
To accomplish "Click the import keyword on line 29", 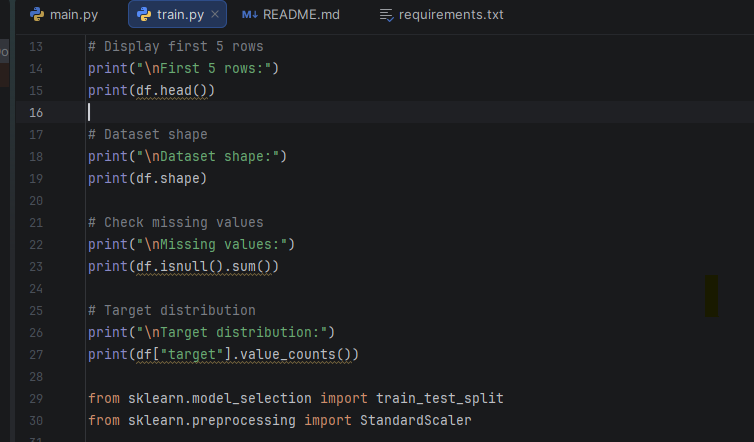I will [x=344, y=399].
